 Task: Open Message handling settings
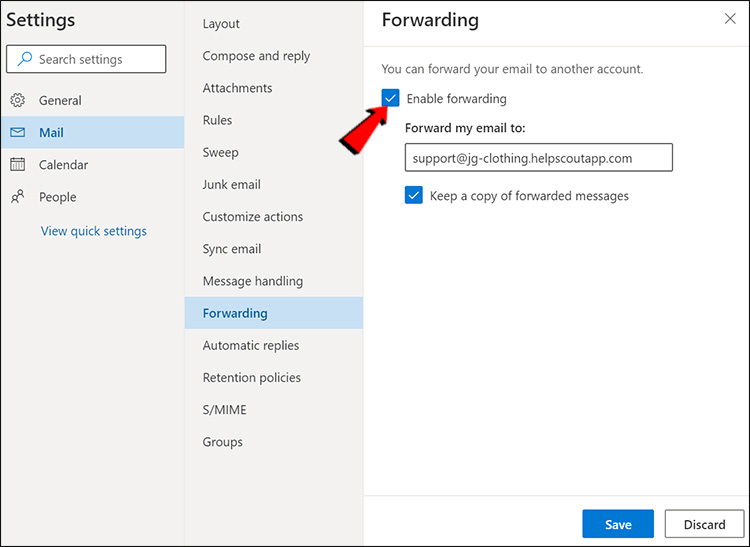[x=252, y=281]
